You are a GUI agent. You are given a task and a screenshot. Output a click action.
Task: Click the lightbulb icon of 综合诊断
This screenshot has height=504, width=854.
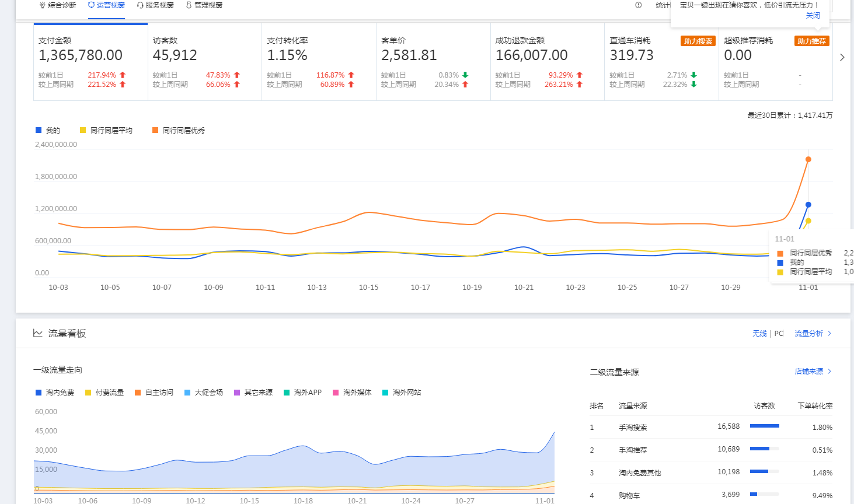[42, 5]
